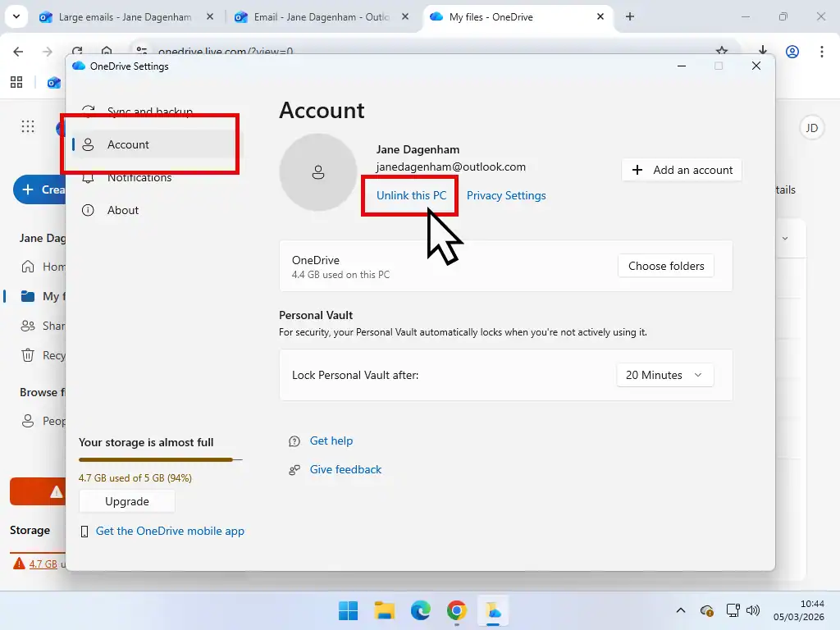840x630 pixels.
Task: Open the About section in OneDrive settings
Action: (x=123, y=210)
